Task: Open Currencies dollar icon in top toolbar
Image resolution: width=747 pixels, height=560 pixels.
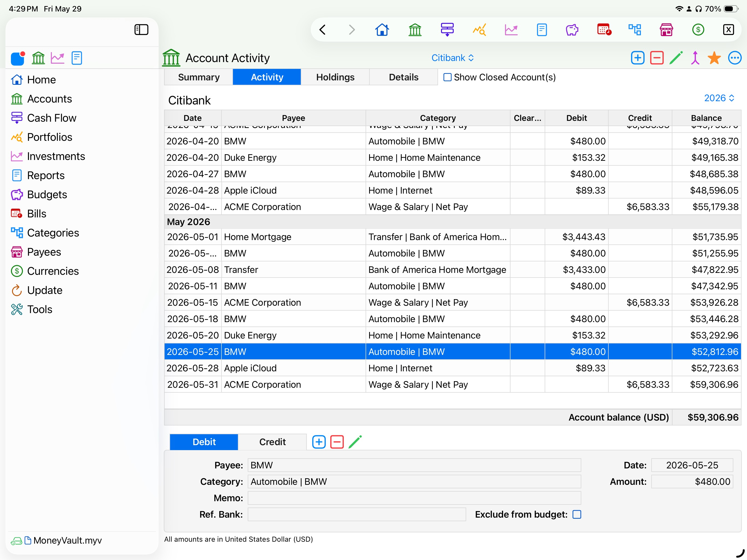Action: click(698, 30)
